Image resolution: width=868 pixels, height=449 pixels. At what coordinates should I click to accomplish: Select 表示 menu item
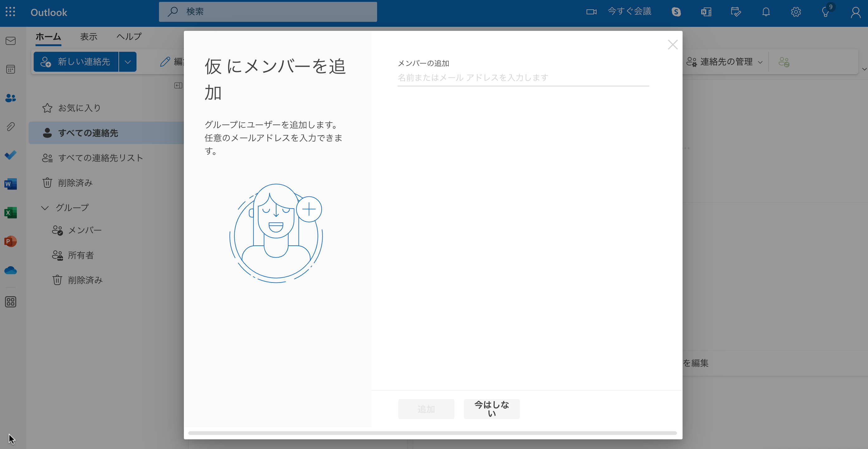[x=89, y=37]
